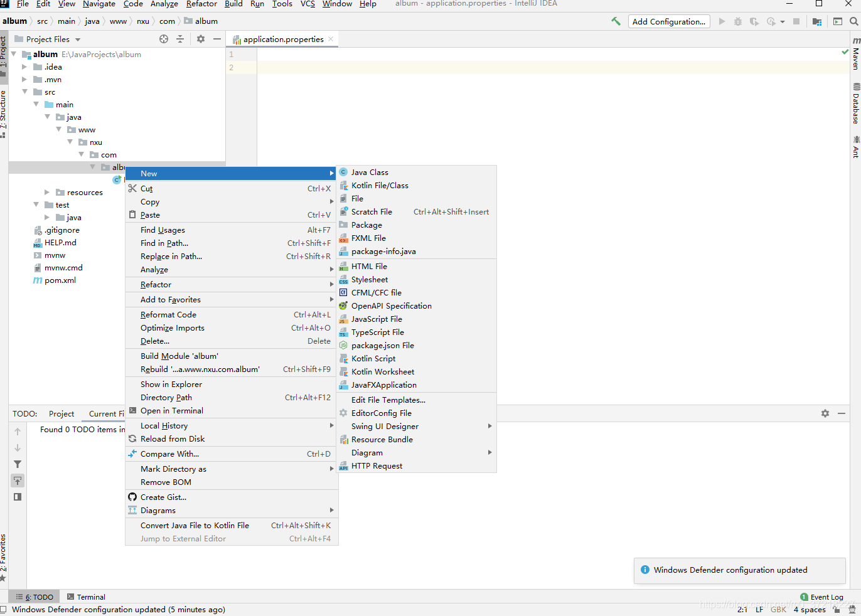This screenshot has width=861, height=616.
Task: Choose Create Gist... in context menu
Action: pos(232,497)
